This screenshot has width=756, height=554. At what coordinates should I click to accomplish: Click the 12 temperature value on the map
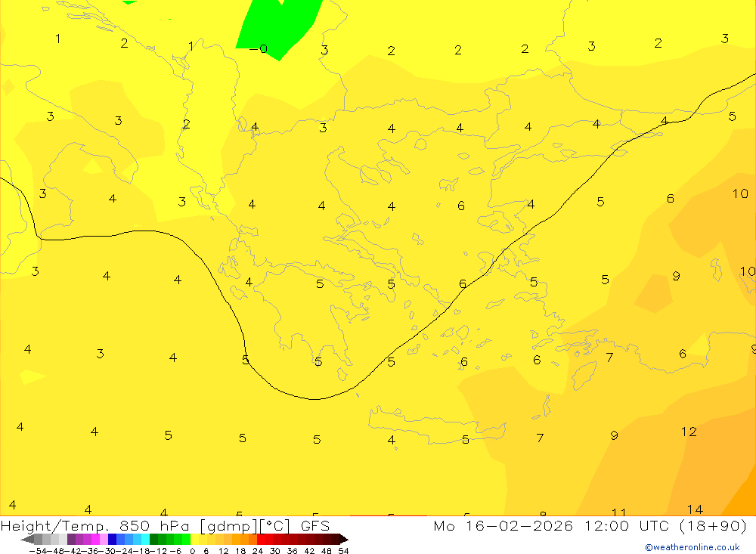pos(689,432)
